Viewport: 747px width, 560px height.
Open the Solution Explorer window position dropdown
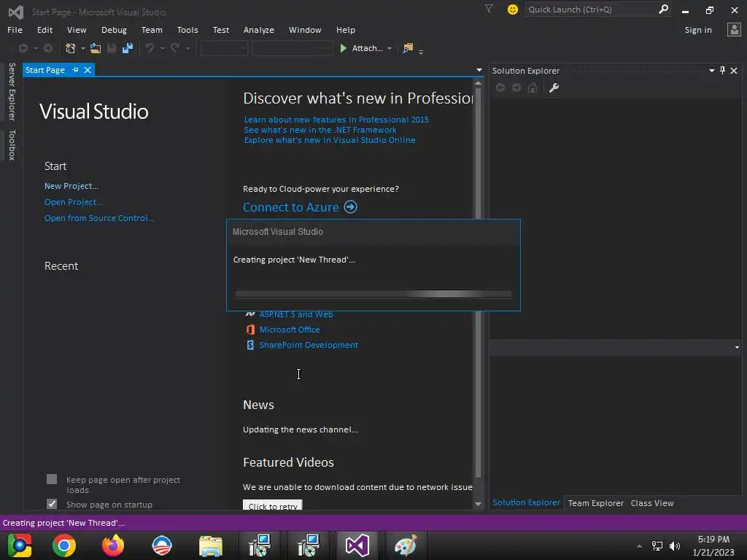[712, 71]
